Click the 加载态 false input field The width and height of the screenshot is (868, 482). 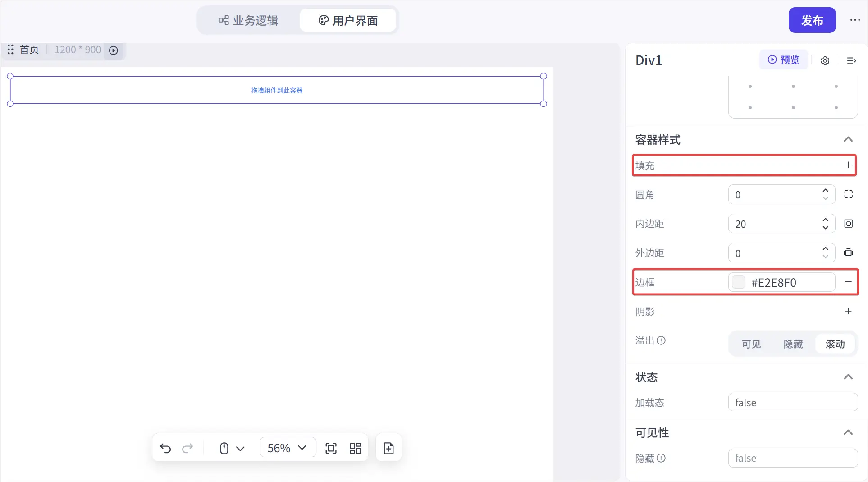tap(793, 402)
